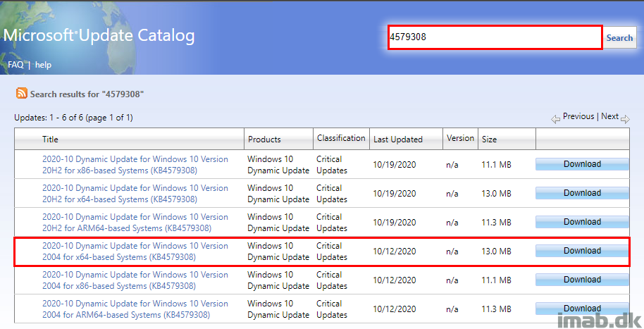
Task: Click 11.1 MB size in 20H2 x86 row
Action: pyautogui.click(x=496, y=165)
